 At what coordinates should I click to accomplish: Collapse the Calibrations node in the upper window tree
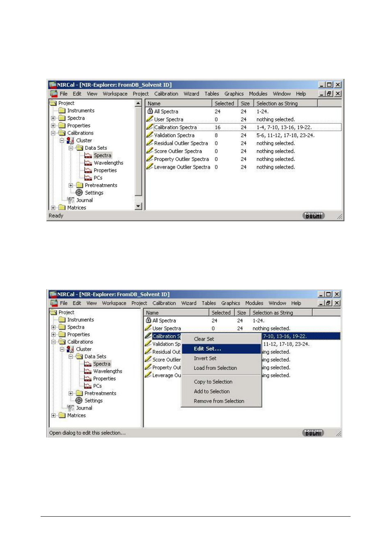pyautogui.click(x=53, y=133)
